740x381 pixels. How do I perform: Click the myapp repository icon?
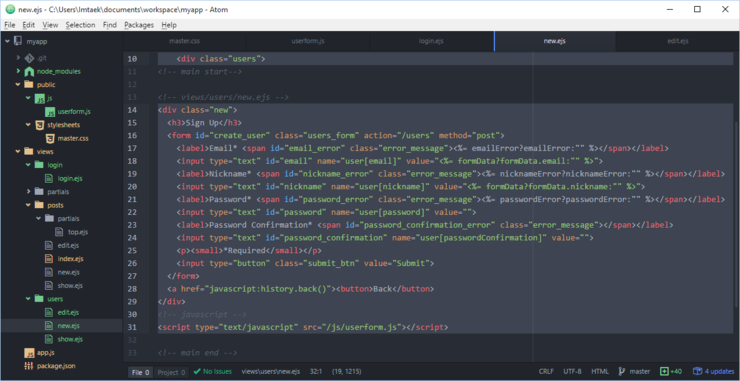[18, 41]
